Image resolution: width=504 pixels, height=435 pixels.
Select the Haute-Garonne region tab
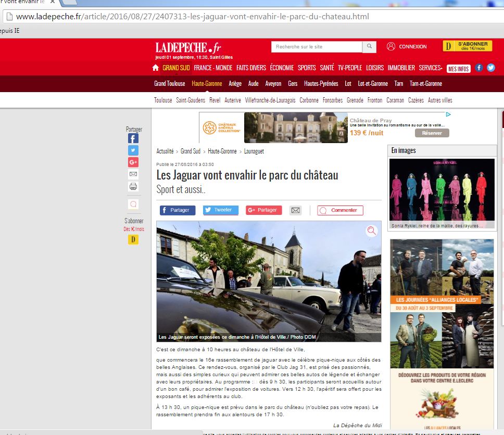click(x=207, y=84)
